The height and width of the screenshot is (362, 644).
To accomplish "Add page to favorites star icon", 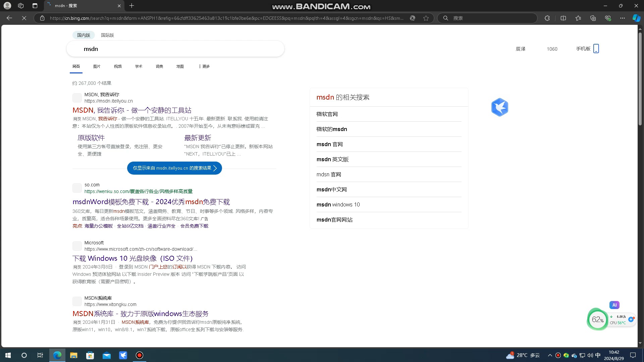I will coord(426,18).
